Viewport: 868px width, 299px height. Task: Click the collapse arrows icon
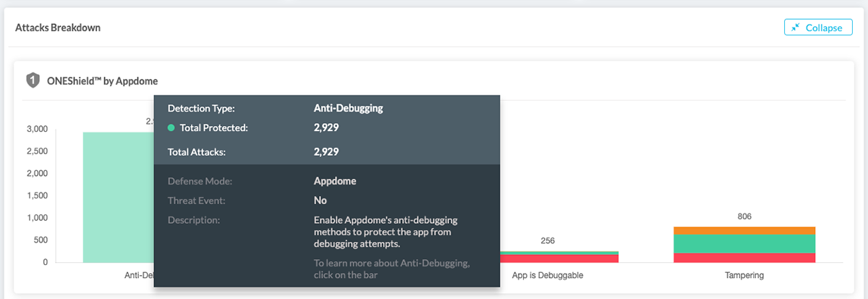(796, 28)
